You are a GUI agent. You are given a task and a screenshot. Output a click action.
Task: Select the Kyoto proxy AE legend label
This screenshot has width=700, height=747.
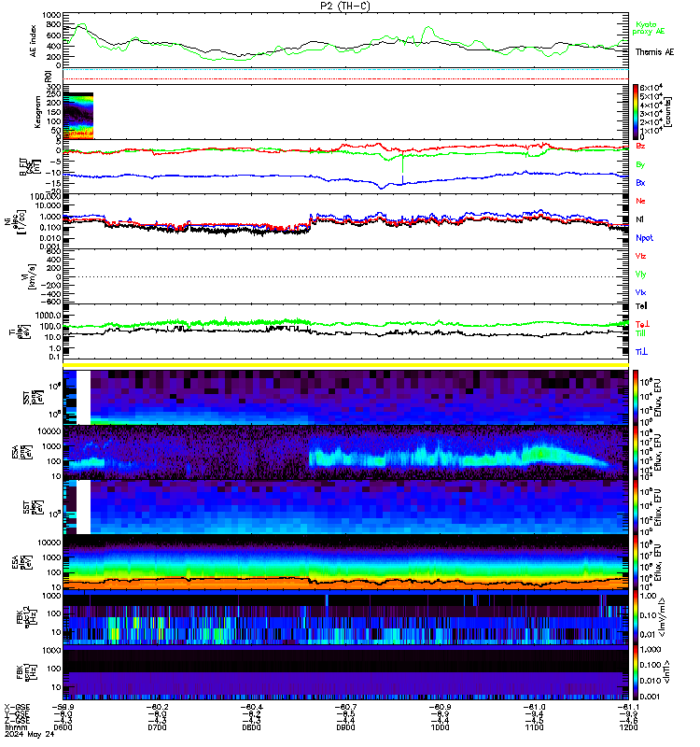(648, 28)
